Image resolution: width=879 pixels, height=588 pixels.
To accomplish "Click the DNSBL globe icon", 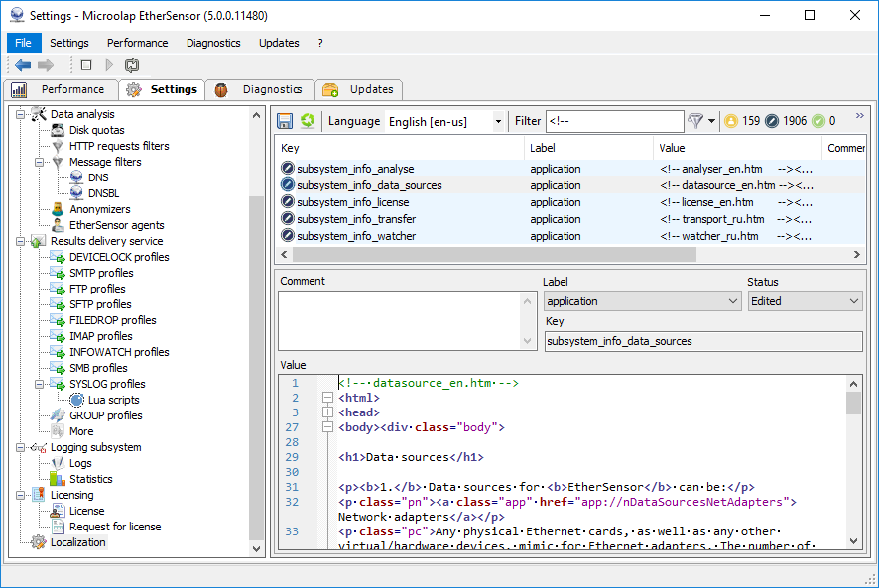I will click(x=76, y=193).
